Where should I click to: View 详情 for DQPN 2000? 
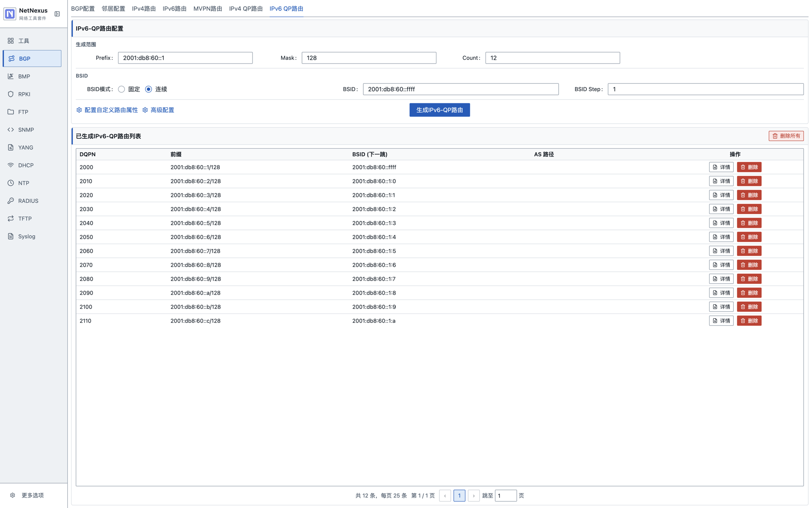click(721, 167)
